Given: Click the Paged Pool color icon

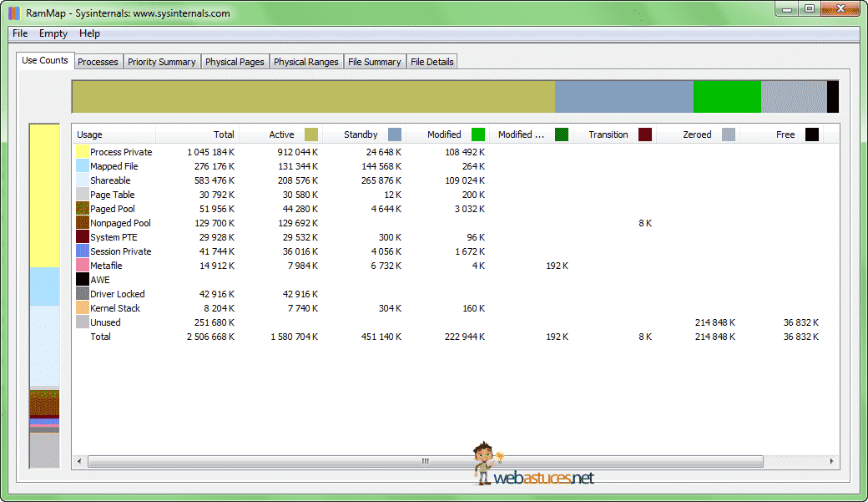Looking at the screenshot, I should click(83, 209).
